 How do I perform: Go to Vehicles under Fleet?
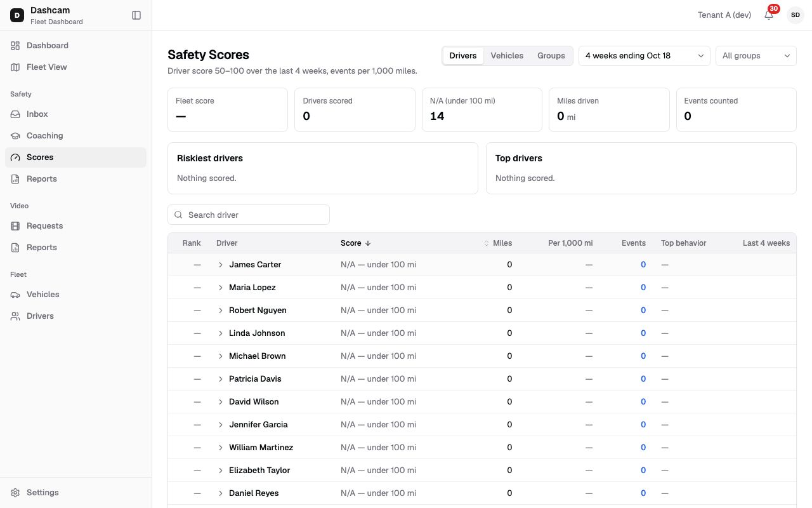pos(75,295)
